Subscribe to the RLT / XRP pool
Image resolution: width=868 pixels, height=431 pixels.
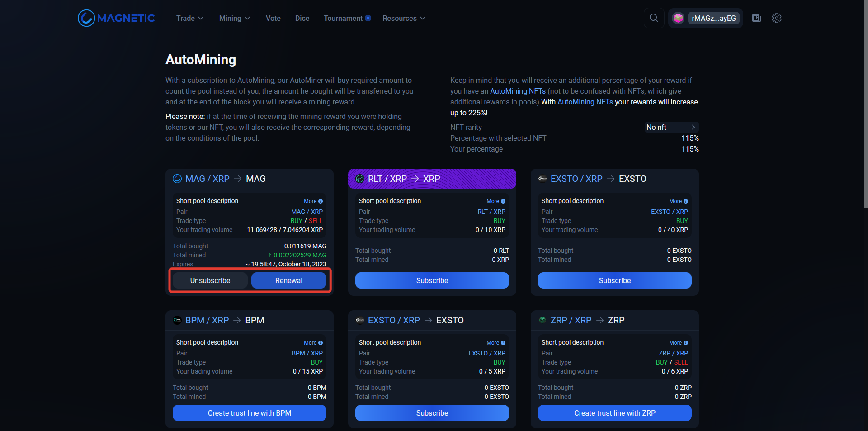(432, 280)
